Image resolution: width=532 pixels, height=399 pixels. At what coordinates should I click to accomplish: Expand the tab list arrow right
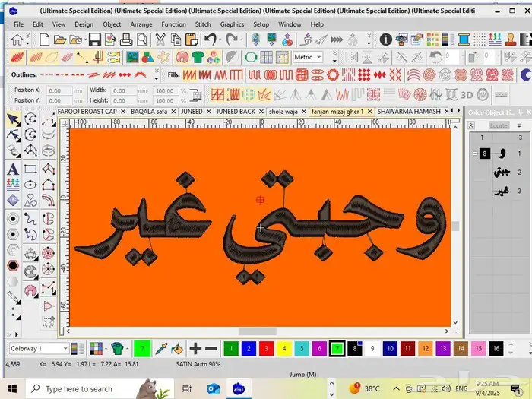click(x=459, y=111)
